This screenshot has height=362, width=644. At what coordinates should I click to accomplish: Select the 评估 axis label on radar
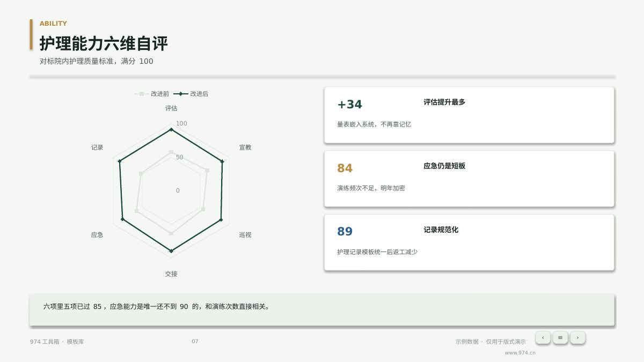coord(171,108)
